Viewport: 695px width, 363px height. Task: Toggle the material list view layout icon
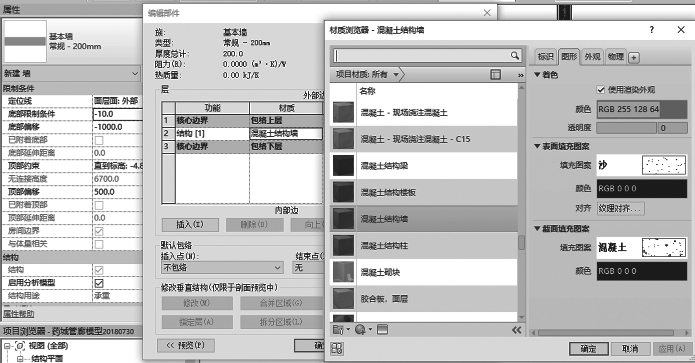tap(496, 74)
